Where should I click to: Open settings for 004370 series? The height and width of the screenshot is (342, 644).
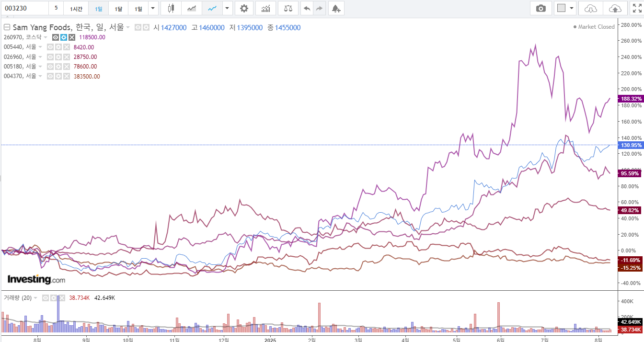(58, 76)
